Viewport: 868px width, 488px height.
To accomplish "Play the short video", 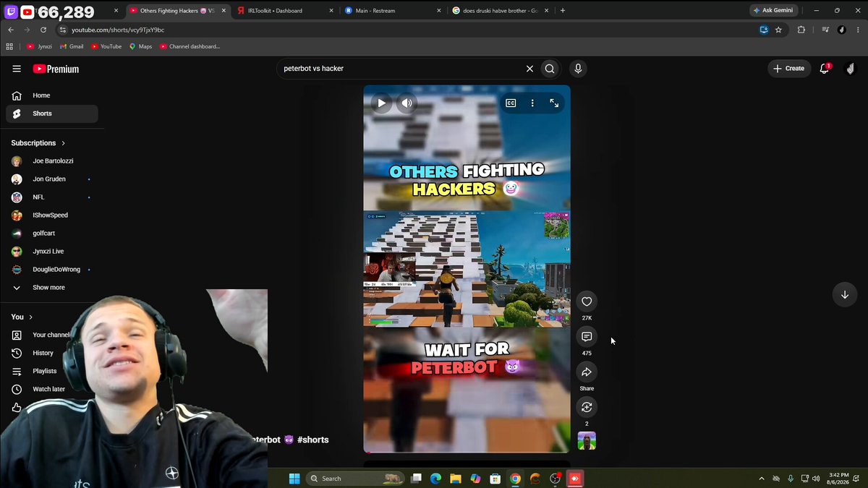I will pyautogui.click(x=381, y=103).
